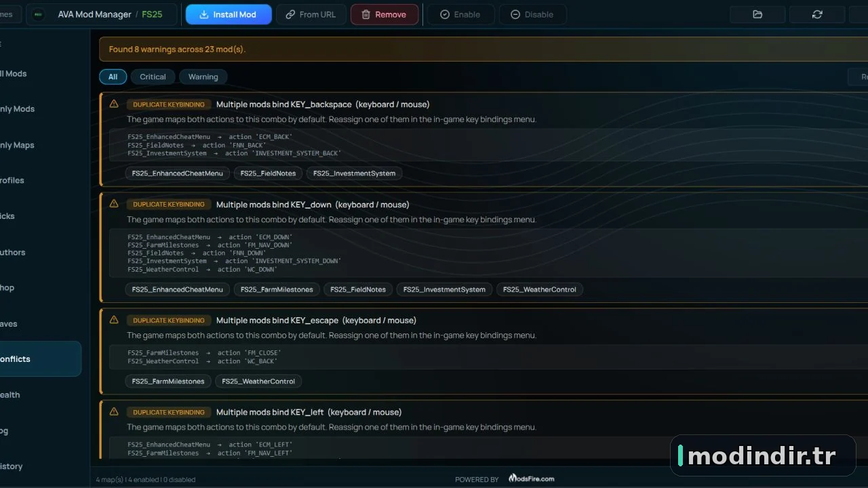Click the FS25_WeatherControl chip in the KEY_escape card
The height and width of the screenshot is (488, 868).
(x=259, y=381)
